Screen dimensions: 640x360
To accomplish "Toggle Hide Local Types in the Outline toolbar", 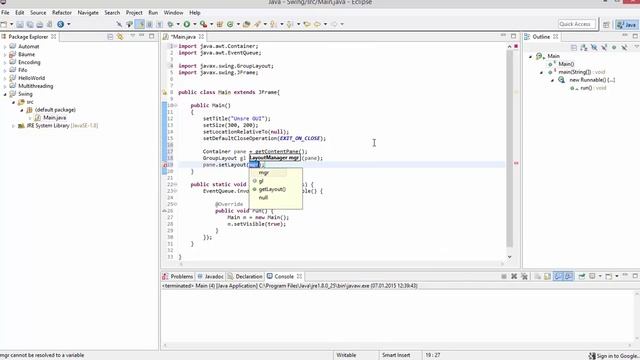I will 624,48.
